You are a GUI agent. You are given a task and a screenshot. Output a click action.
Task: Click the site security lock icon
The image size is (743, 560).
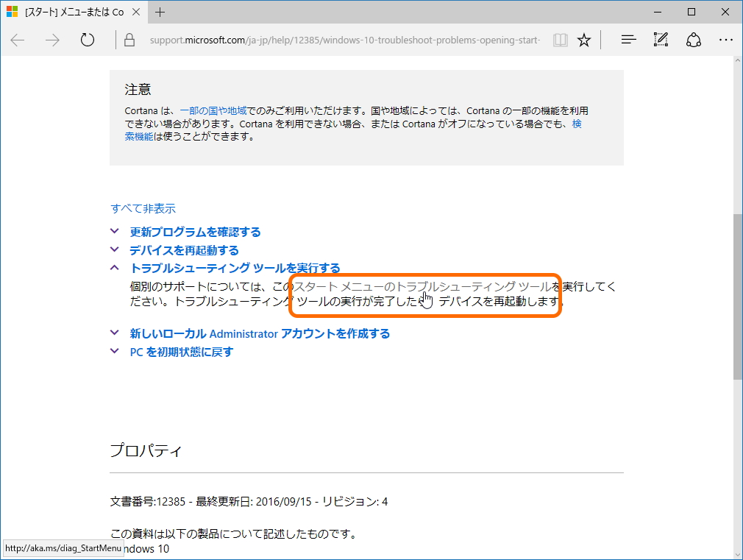click(x=128, y=40)
